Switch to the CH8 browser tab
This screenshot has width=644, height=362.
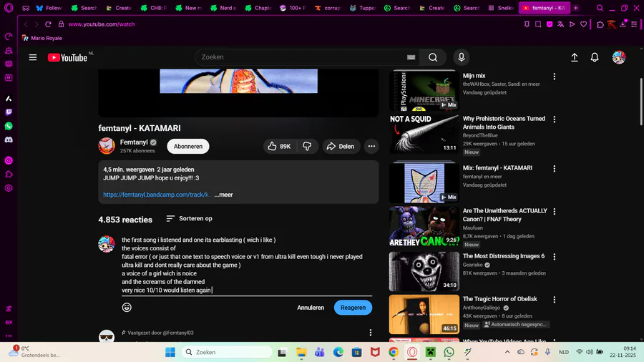[x=154, y=8]
